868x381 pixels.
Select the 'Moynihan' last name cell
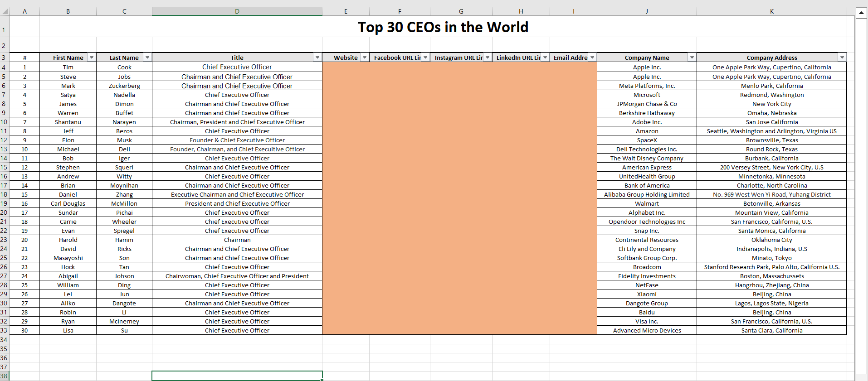click(x=124, y=185)
